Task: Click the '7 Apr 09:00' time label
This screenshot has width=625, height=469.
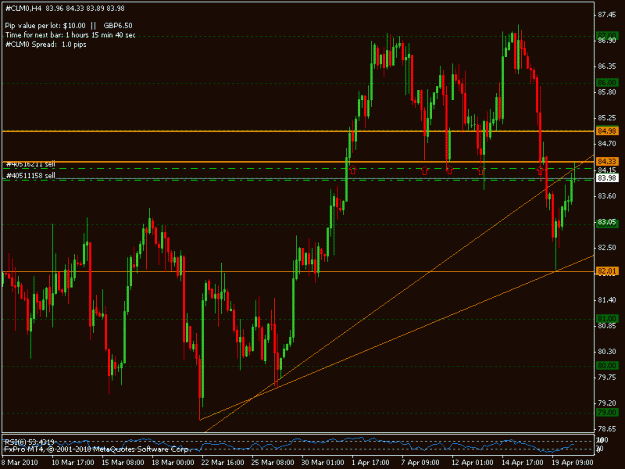Action: coord(420,462)
